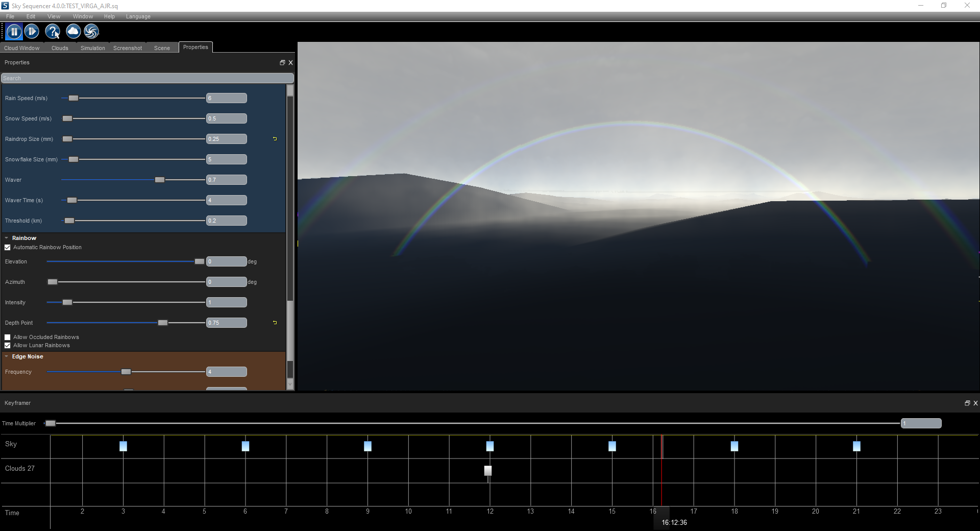Open the Window menu
Viewport: 980px width, 531px height.
[83, 16]
